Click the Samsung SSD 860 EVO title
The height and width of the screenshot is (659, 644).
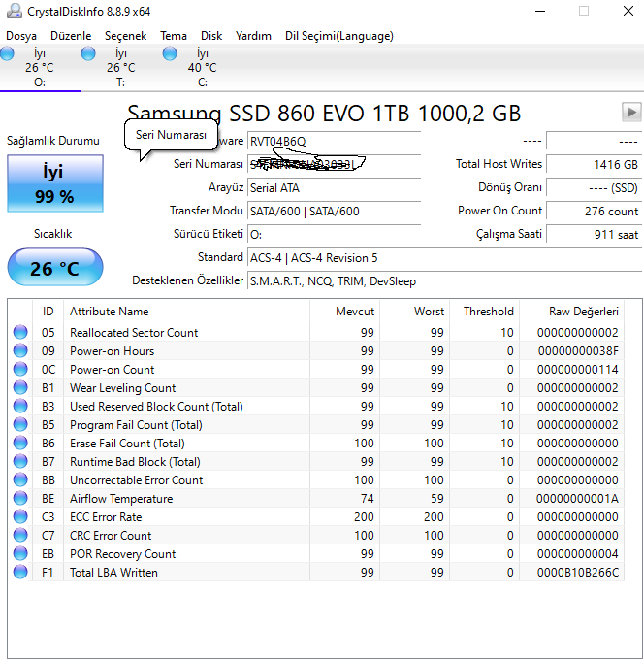324,113
